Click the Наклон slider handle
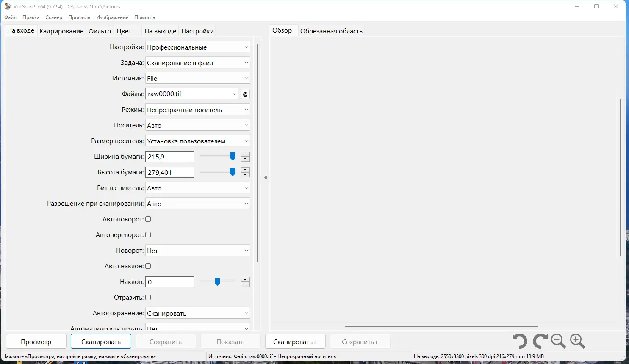629x364 pixels. coord(217,282)
